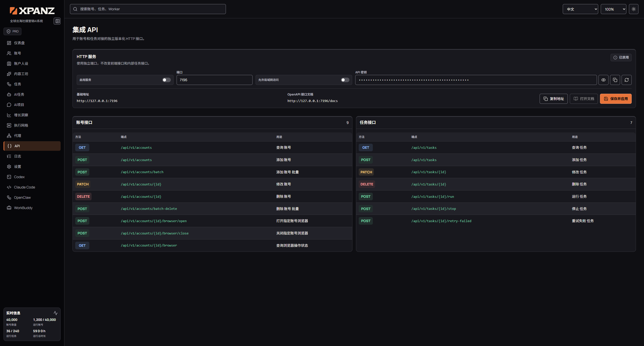Regenerate the API key with refresh icon
The width and height of the screenshot is (644, 346).
point(626,80)
